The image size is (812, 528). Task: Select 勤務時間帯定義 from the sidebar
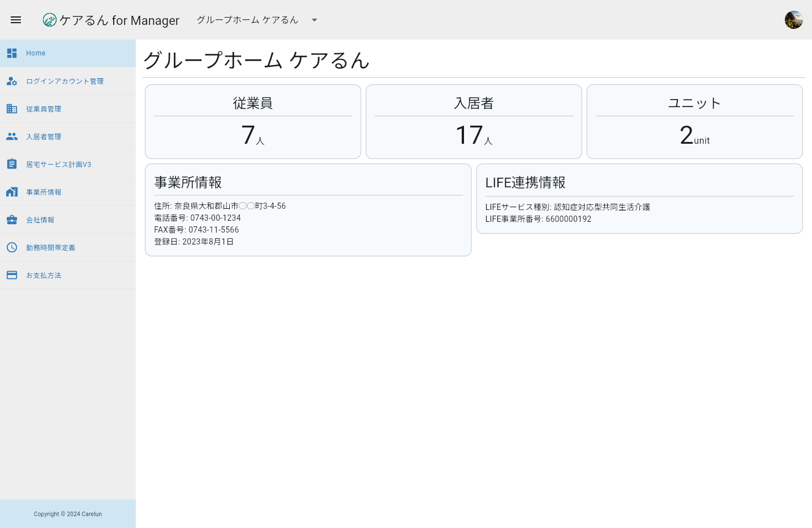click(50, 247)
